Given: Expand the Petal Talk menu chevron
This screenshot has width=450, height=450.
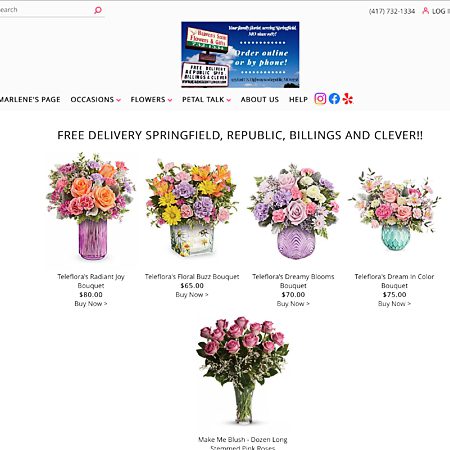Looking at the screenshot, I should [229, 100].
